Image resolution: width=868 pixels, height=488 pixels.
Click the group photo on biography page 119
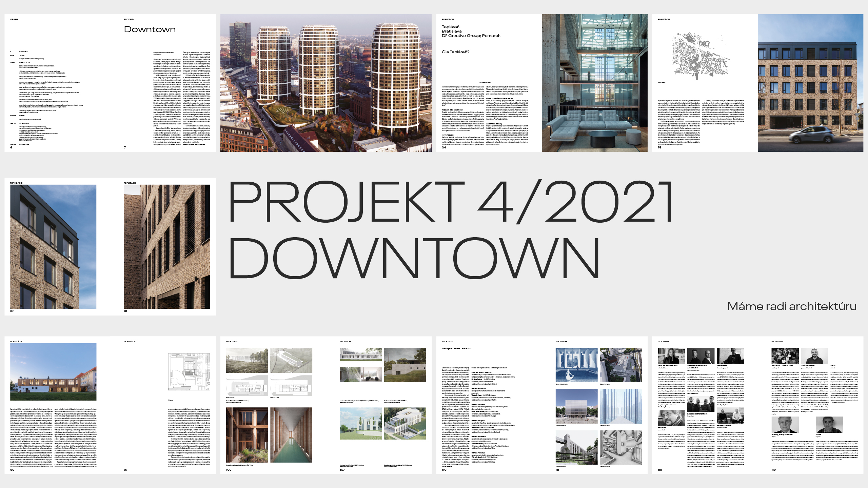[x=785, y=355]
